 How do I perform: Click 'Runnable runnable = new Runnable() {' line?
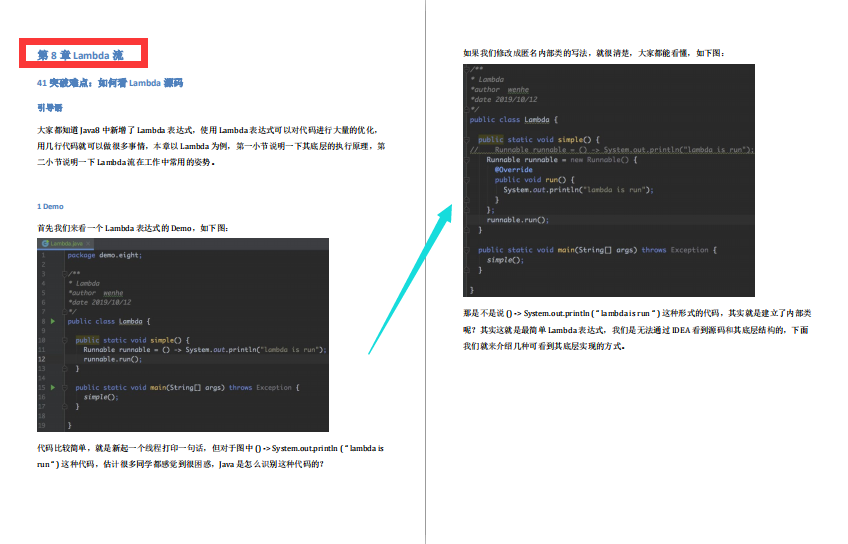(561, 160)
